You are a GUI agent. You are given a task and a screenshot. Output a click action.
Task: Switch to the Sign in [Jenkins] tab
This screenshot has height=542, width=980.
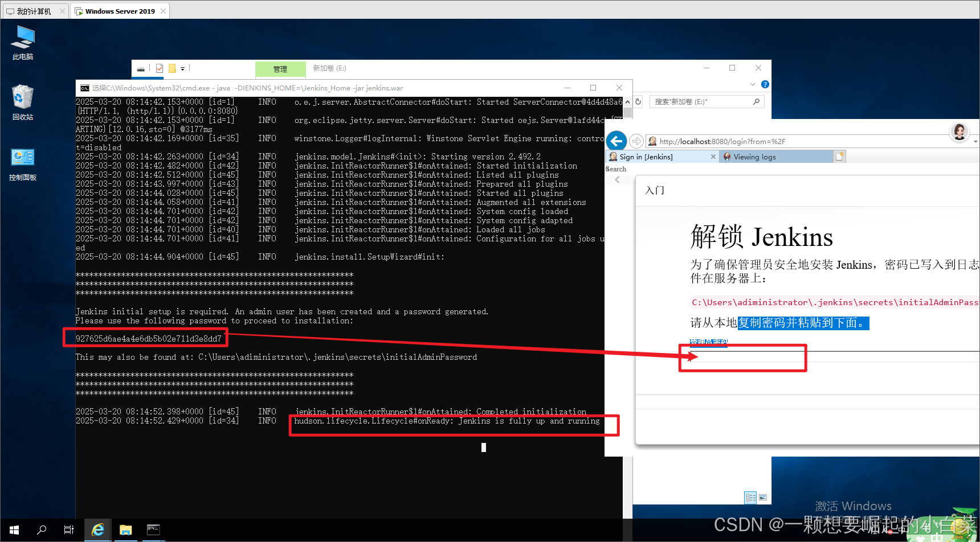[646, 157]
